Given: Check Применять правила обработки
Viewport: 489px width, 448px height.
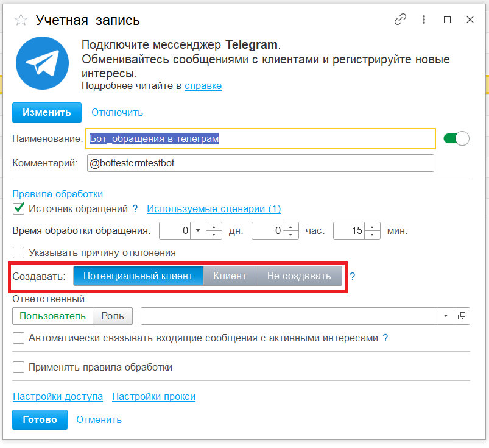Looking at the screenshot, I should (19, 367).
